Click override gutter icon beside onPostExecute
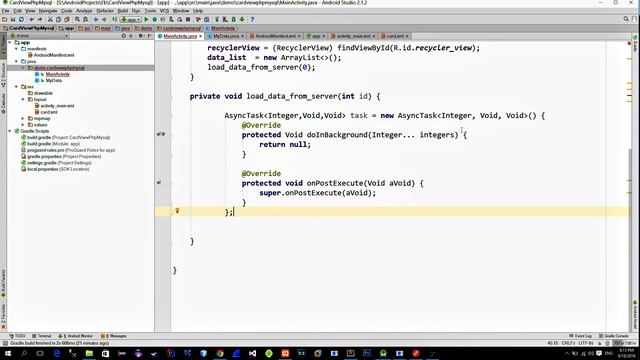 pyautogui.click(x=159, y=182)
